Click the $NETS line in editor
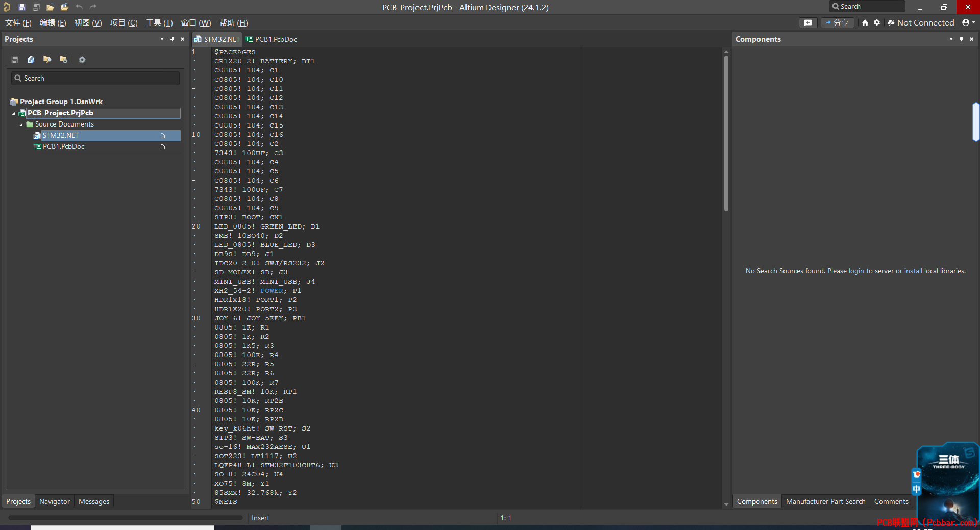This screenshot has width=980, height=530. point(226,502)
